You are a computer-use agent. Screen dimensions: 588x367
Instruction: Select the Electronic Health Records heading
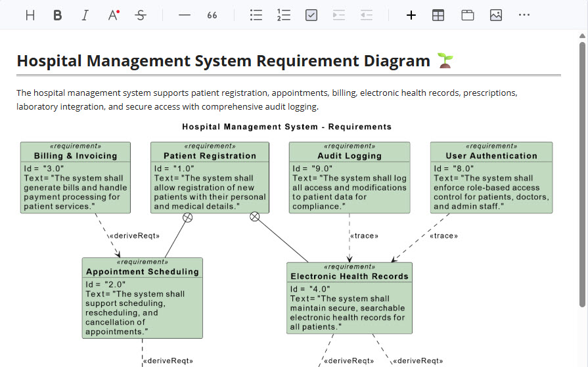click(x=350, y=276)
